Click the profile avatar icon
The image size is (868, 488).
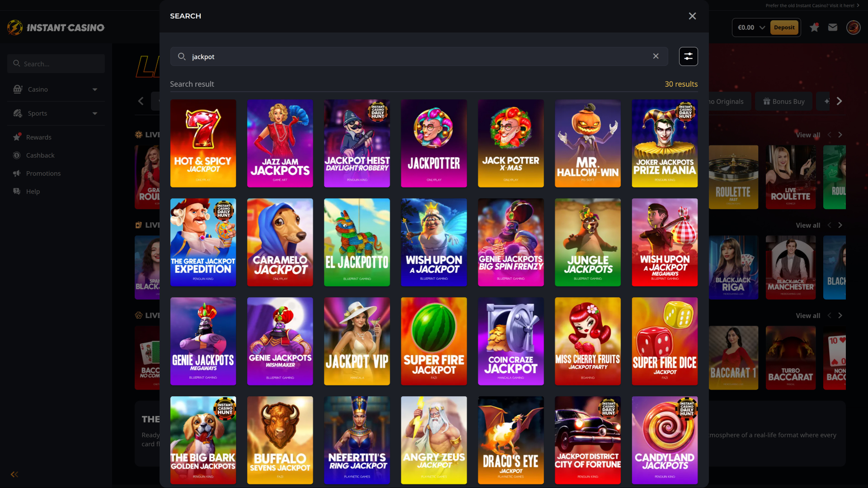pyautogui.click(x=854, y=27)
